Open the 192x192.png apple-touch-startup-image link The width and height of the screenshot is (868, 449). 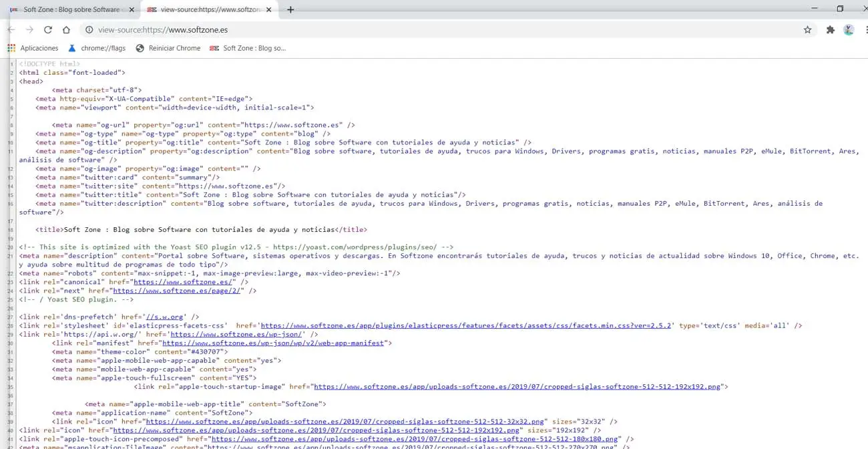click(517, 386)
